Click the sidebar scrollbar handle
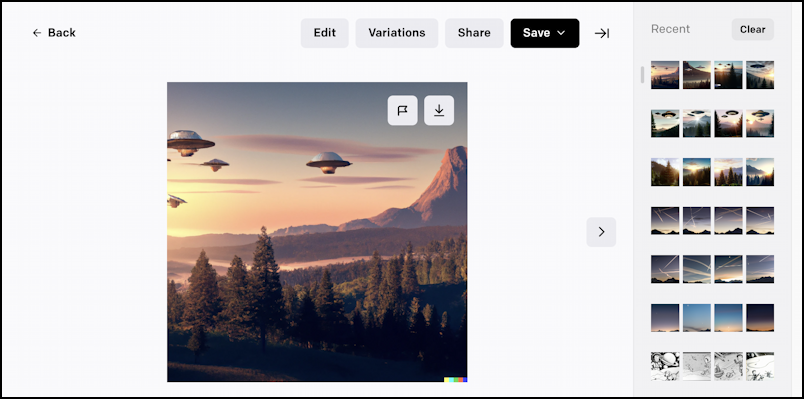Screen dimensions: 804x399 tap(642, 74)
